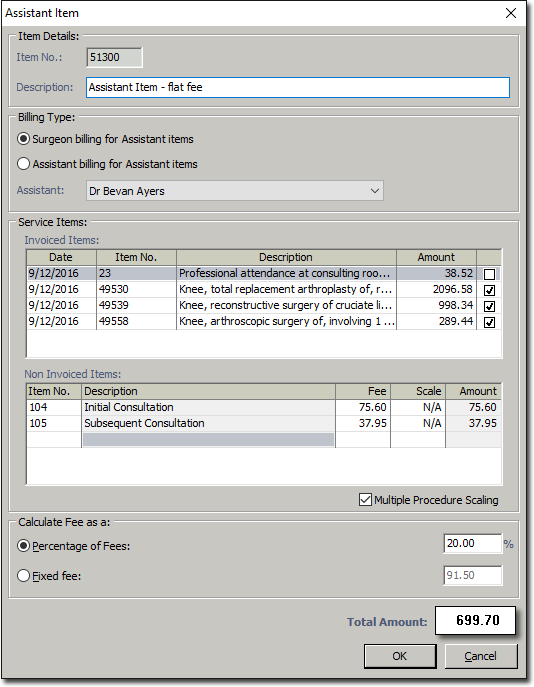Click the Scale column header
This screenshot has width=534, height=687.
[x=418, y=391]
